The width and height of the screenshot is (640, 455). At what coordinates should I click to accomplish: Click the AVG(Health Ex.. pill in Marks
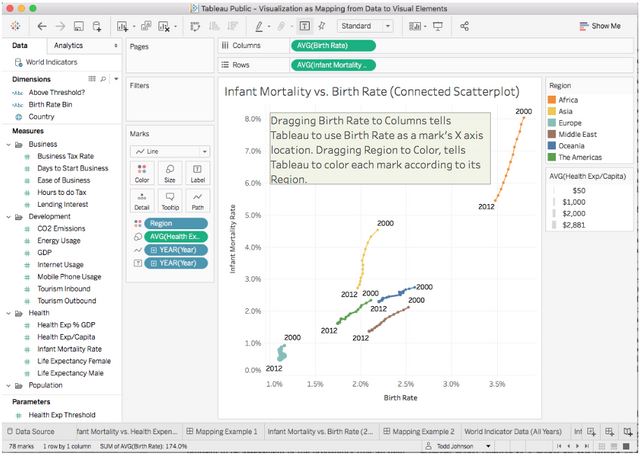tap(176, 237)
